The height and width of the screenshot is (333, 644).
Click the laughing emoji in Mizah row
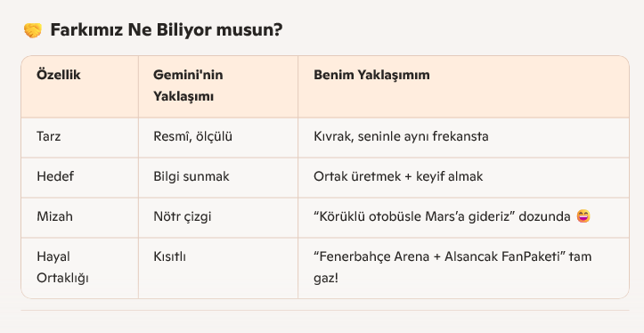click(x=583, y=216)
